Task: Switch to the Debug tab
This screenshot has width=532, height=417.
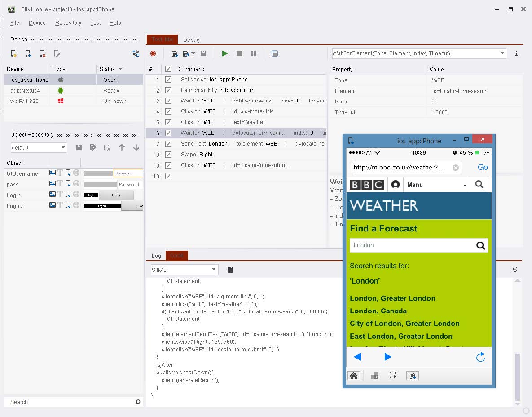Action: tap(191, 40)
